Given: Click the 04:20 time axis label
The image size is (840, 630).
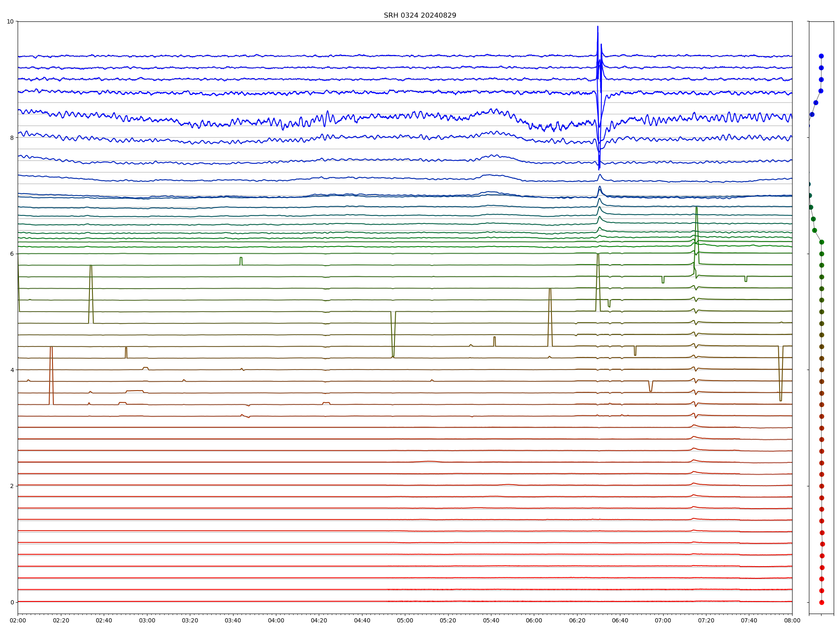Looking at the screenshot, I should [319, 620].
